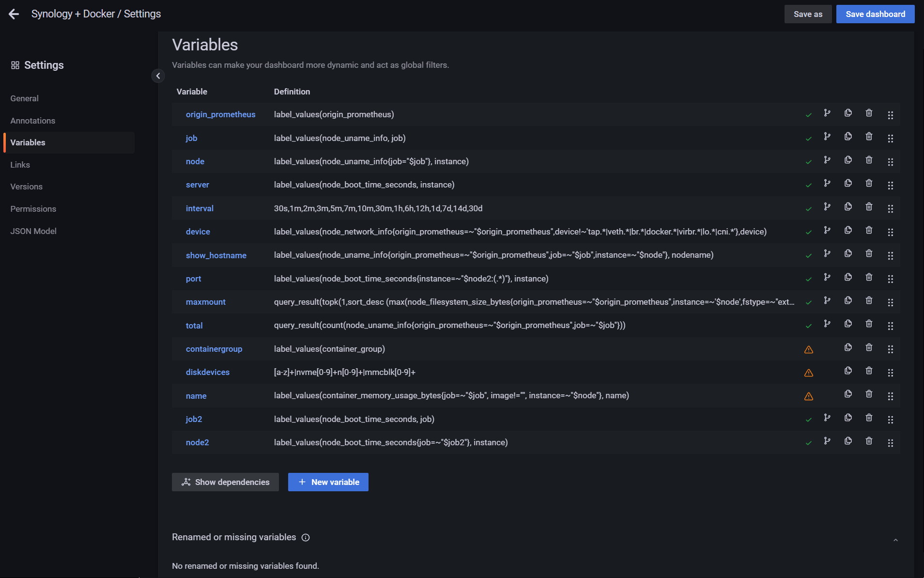The width and height of the screenshot is (924, 578).
Task: Open the JSON Model settings section
Action: click(x=33, y=231)
